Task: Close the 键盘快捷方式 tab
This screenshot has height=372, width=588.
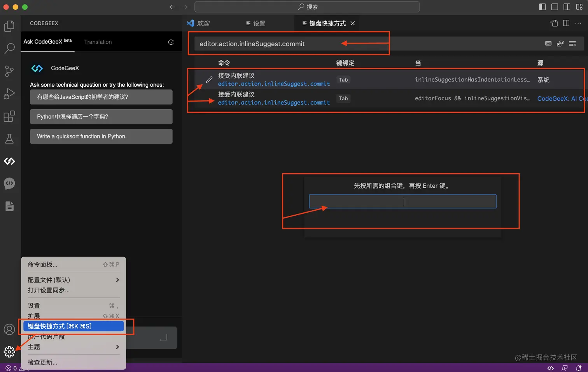Action: 353,23
